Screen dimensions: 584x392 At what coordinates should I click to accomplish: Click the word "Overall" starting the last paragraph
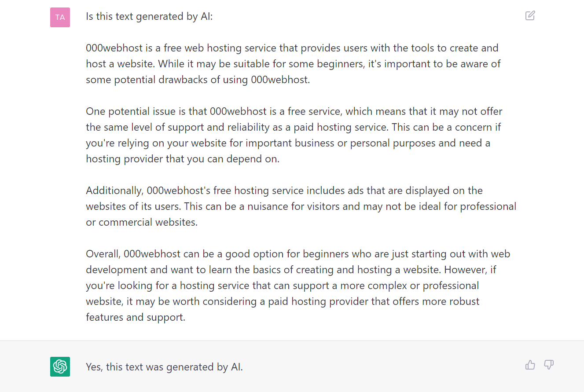click(103, 254)
